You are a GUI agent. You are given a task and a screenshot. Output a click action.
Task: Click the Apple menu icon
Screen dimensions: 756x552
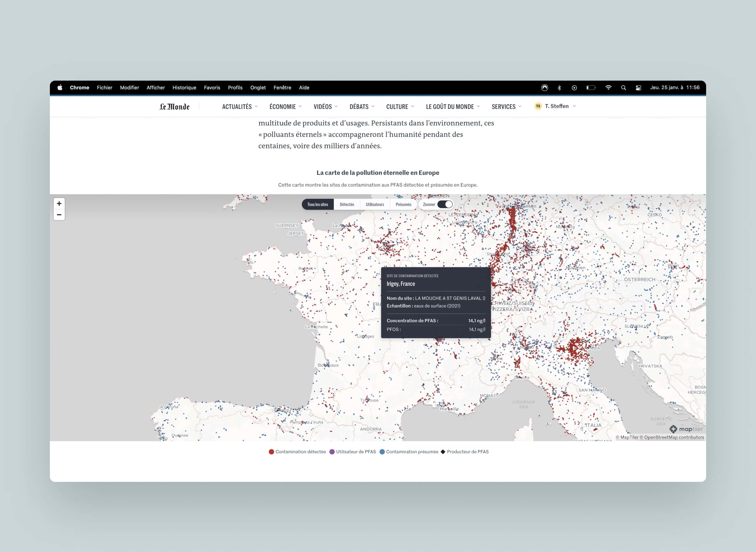tap(60, 87)
